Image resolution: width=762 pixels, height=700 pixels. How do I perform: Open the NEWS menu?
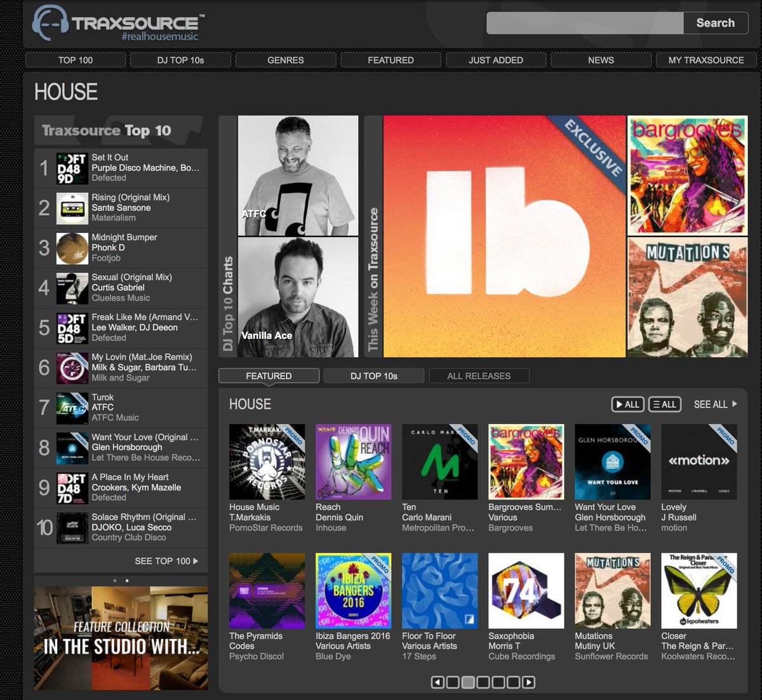(x=601, y=60)
